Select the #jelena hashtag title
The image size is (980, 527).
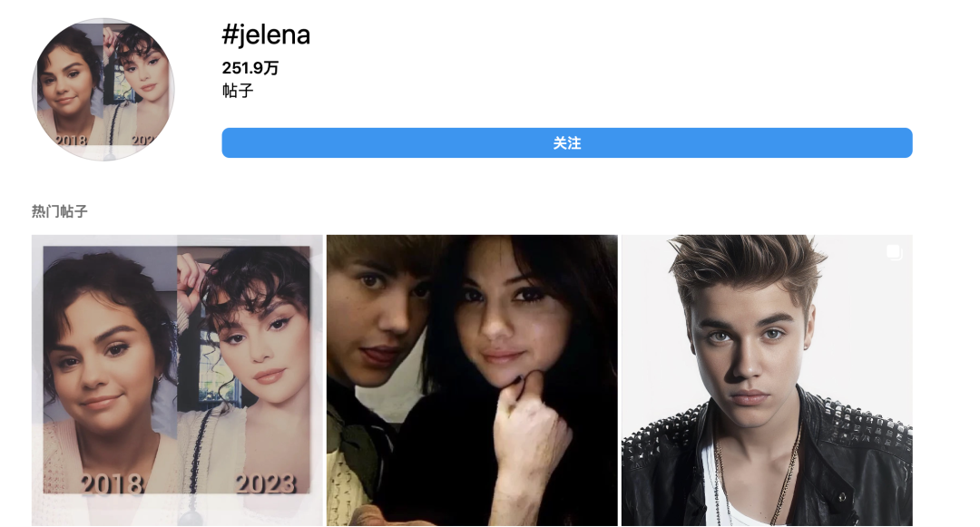tap(266, 34)
